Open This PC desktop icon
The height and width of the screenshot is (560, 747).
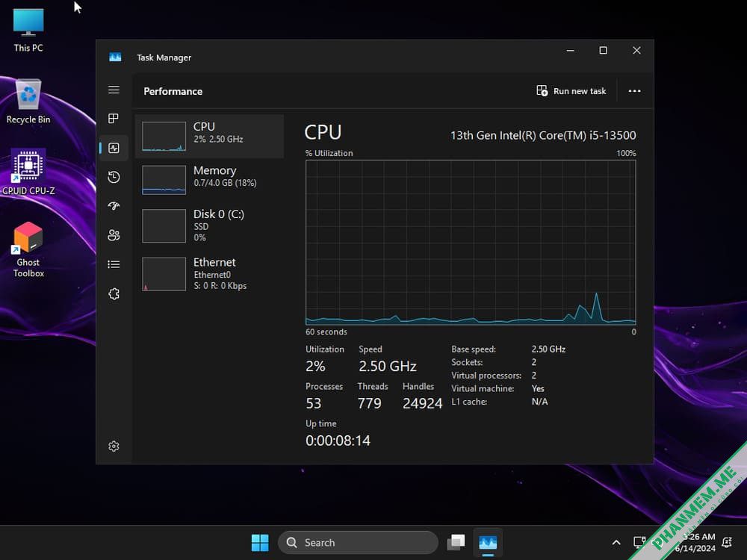tap(28, 30)
